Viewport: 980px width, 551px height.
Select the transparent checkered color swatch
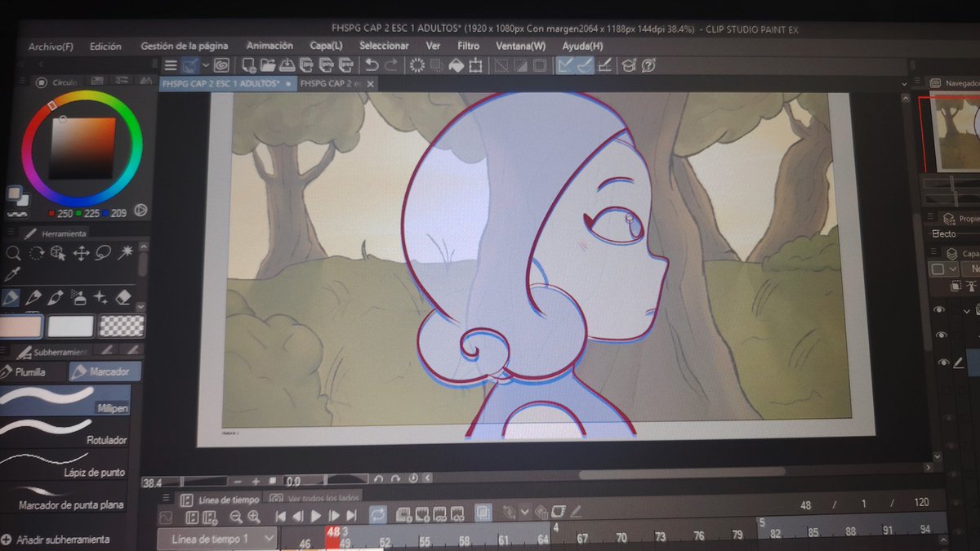tap(122, 327)
